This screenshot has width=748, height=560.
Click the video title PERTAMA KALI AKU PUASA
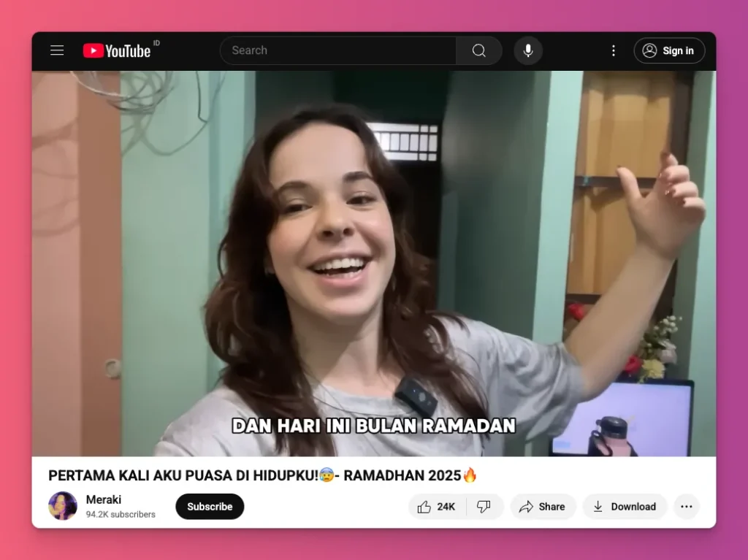point(261,475)
